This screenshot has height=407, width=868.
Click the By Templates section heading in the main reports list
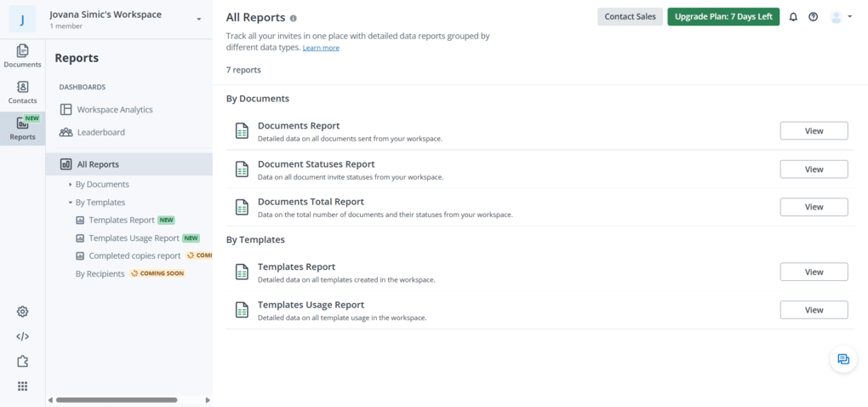tap(256, 240)
